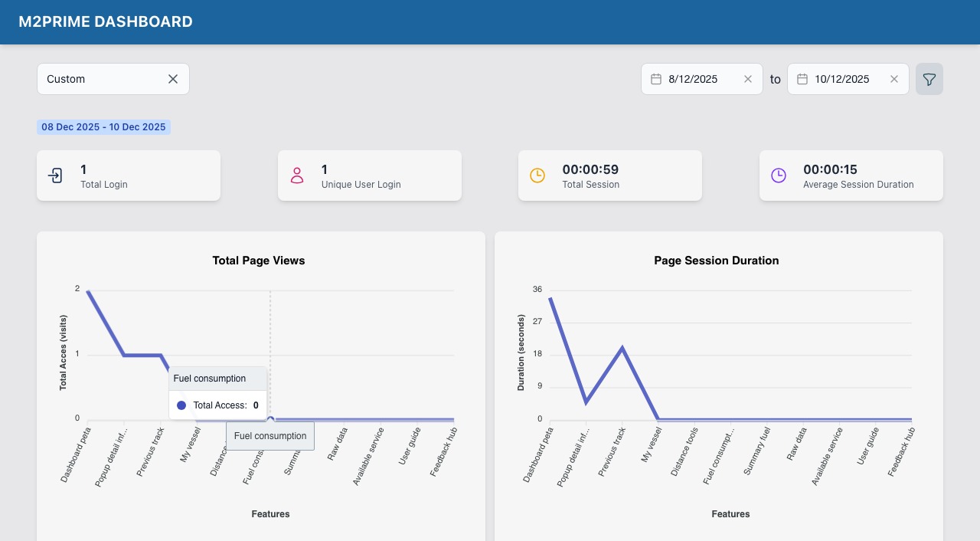
Task: Click the Total Login icon
Action: click(55, 175)
